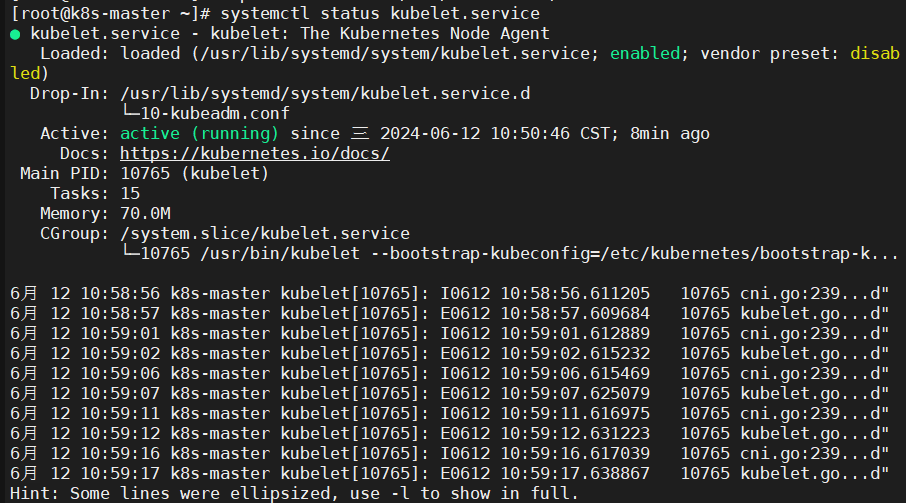Click the green kubelet service status dot
Viewport: 906px width, 503px height.
point(15,35)
